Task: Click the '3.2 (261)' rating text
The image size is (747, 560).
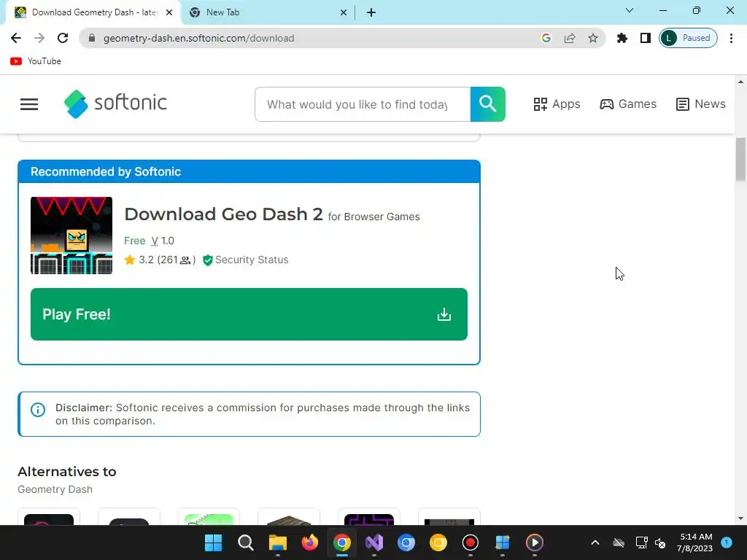Action: click(167, 260)
